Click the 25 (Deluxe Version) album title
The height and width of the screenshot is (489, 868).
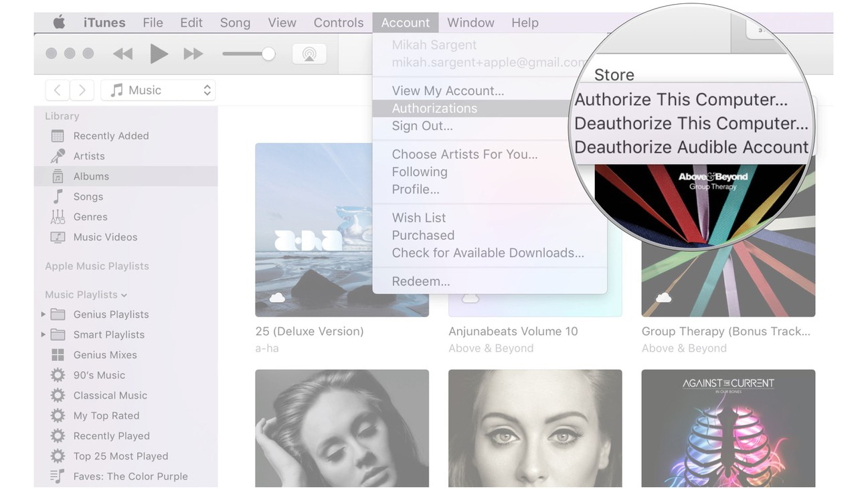pyautogui.click(x=309, y=331)
